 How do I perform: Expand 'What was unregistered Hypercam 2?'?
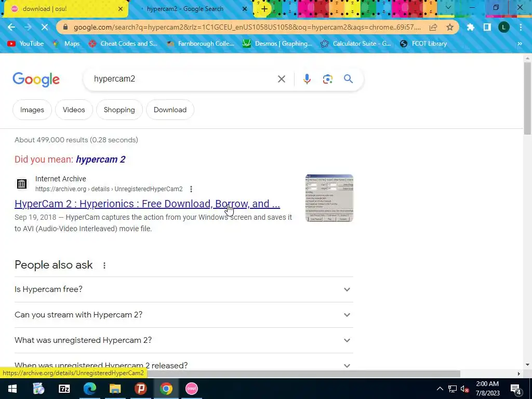coord(184,340)
